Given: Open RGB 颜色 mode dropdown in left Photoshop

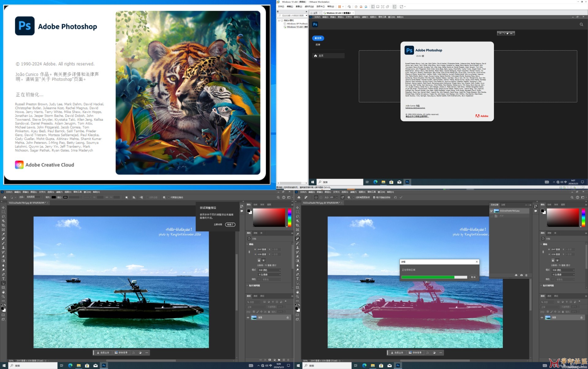Looking at the screenshot, I should point(269,270).
